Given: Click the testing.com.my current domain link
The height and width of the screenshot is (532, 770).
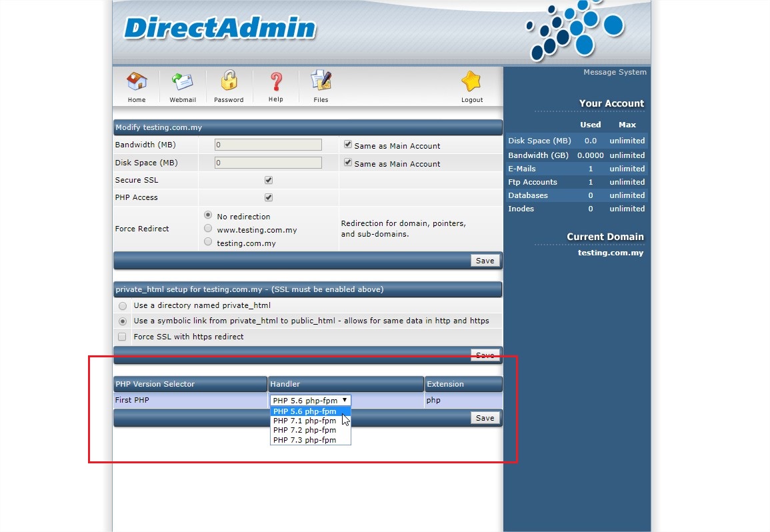Looking at the screenshot, I should click(611, 253).
